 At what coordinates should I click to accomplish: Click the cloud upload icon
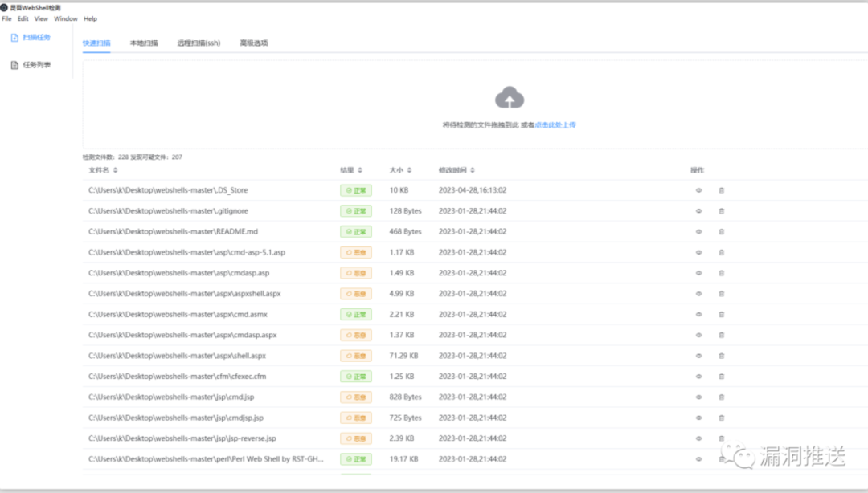click(x=510, y=98)
